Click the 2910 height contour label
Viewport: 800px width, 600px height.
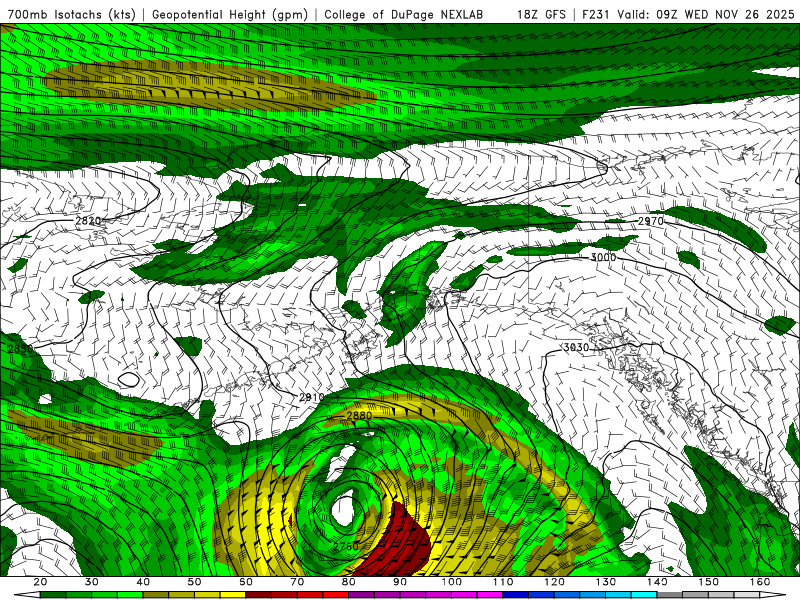(x=312, y=397)
